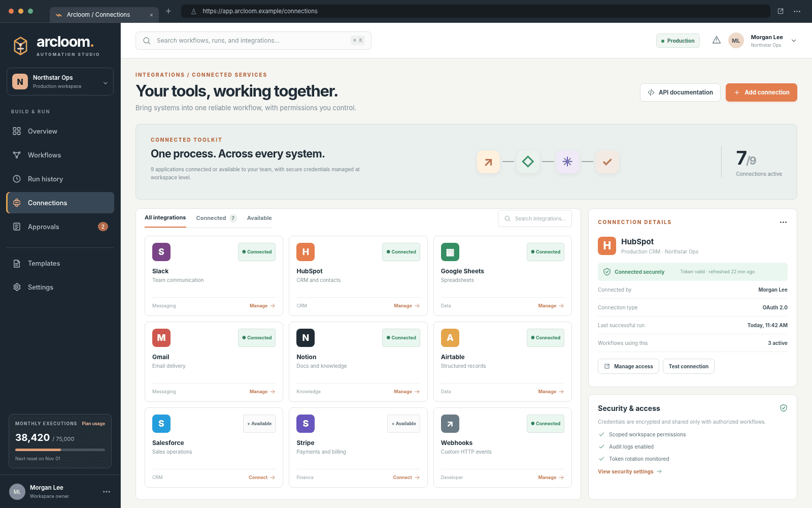The width and height of the screenshot is (812, 508).
Task: Click Connect on the Salesforce card
Action: tap(262, 478)
